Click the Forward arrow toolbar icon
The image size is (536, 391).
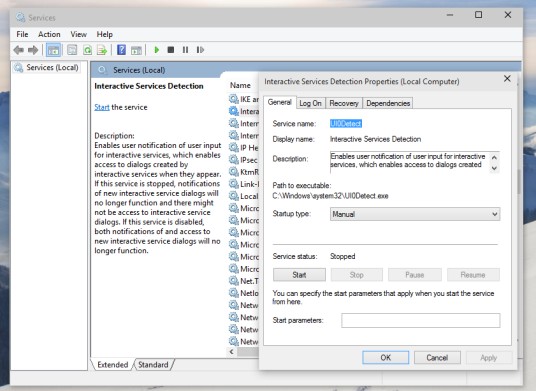(33, 50)
